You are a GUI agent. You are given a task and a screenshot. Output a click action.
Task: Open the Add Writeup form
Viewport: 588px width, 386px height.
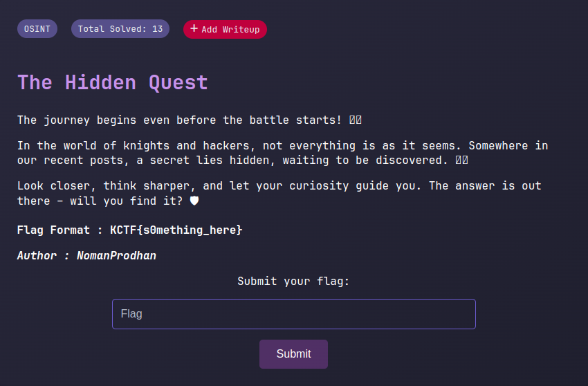pyautogui.click(x=225, y=29)
